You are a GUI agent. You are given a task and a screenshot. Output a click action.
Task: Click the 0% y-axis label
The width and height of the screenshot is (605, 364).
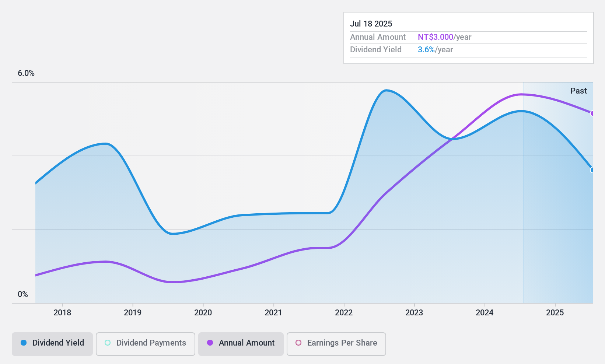[23, 294]
